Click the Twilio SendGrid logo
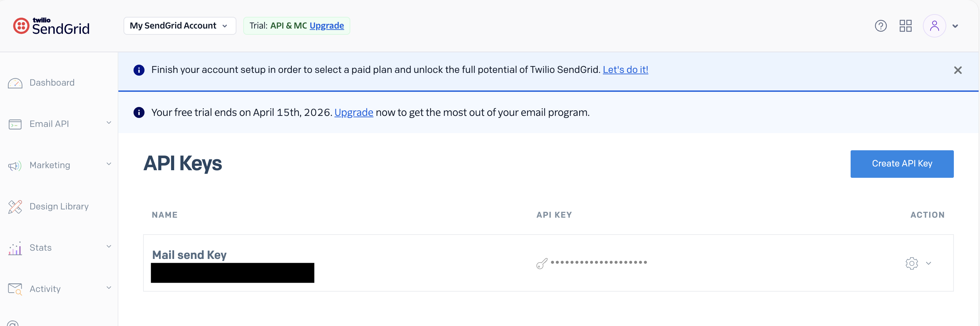The width and height of the screenshot is (980, 326). tap(51, 26)
